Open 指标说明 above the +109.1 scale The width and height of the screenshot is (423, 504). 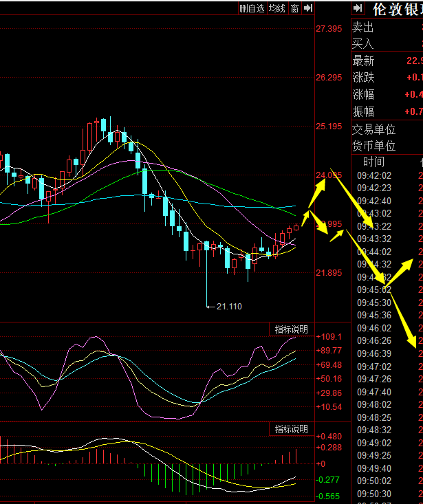click(x=291, y=329)
